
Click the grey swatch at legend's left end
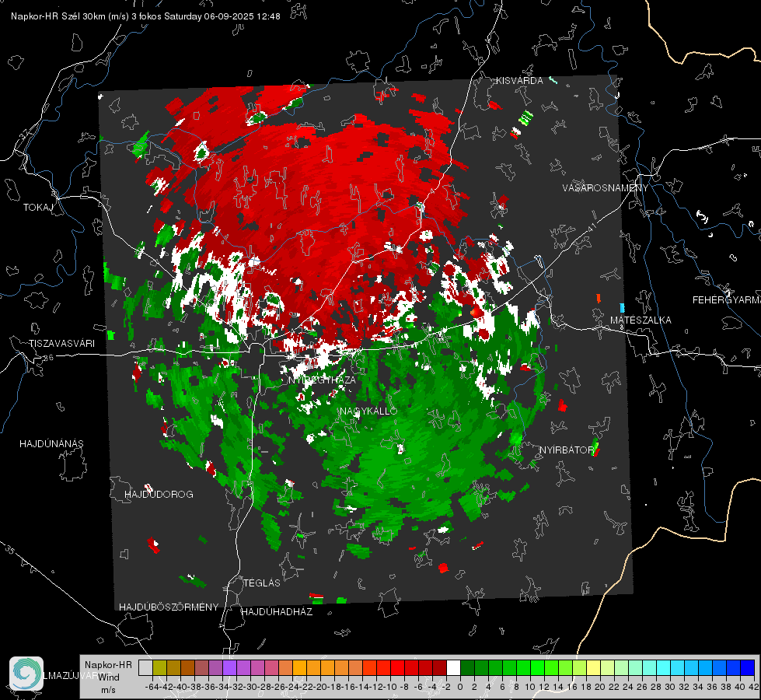tap(145, 667)
